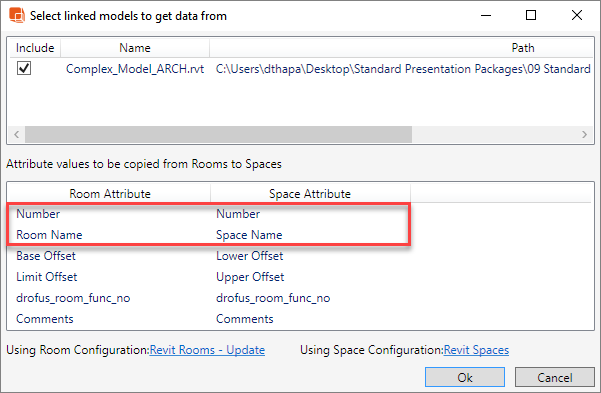Select the Complex_Model_ARCH.rvt row name

tap(135, 69)
